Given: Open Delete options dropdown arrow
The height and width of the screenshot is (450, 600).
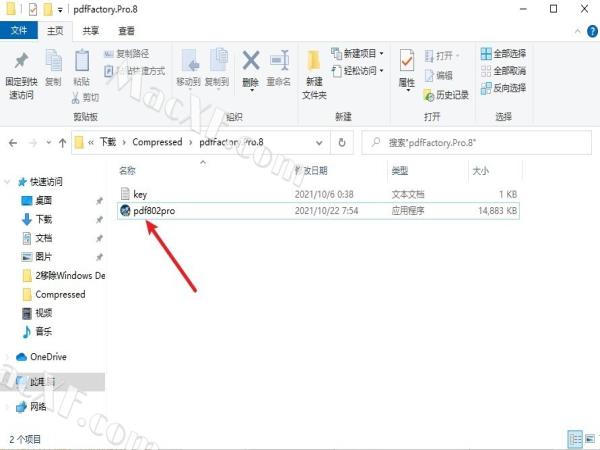Looking at the screenshot, I should (252, 91).
